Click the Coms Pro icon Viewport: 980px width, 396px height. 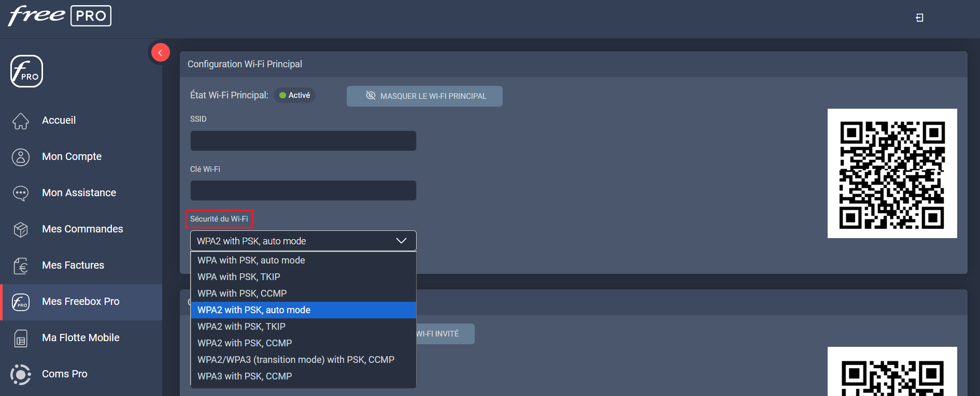pyautogui.click(x=21, y=374)
